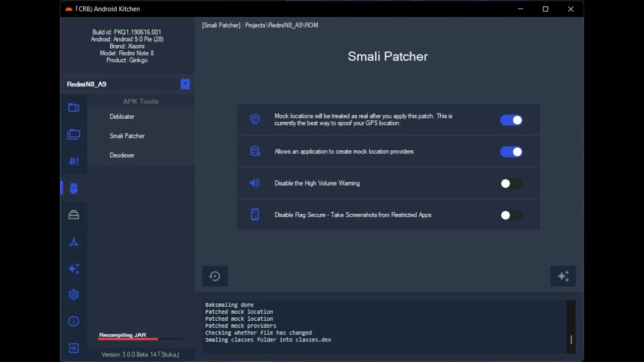The height and width of the screenshot is (362, 644).
Task: Click the Recompiling JAR progress bar
Action: point(141,339)
